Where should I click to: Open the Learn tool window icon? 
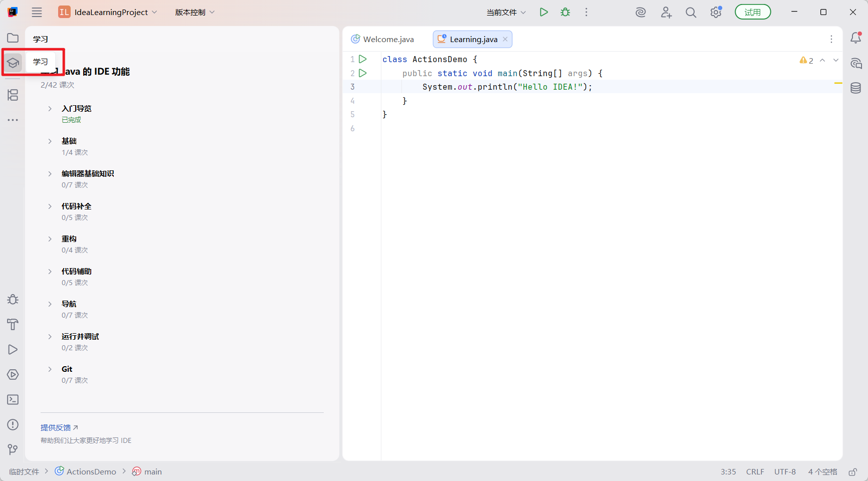(x=13, y=63)
